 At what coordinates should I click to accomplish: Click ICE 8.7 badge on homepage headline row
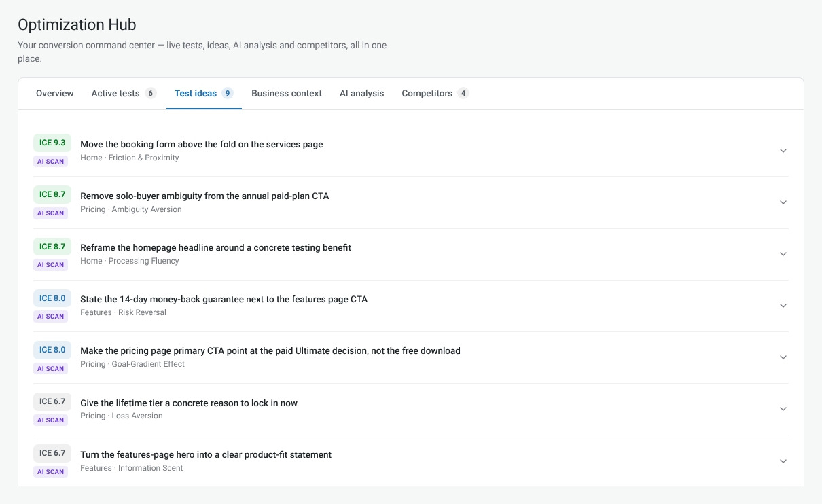pyautogui.click(x=52, y=247)
